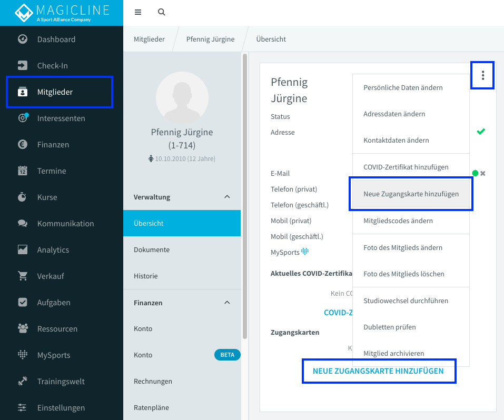
Task: Click the Dashboard gauge icon
Action: [23, 39]
